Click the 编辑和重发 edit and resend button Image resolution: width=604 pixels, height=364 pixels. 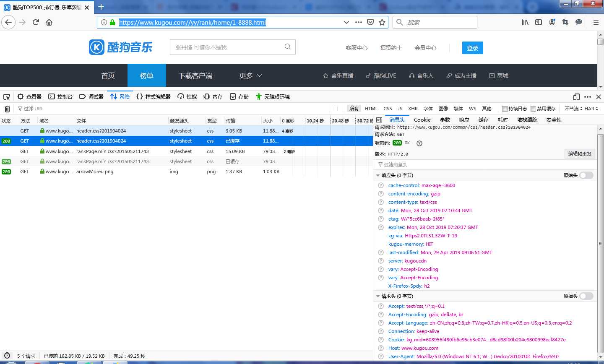click(580, 154)
